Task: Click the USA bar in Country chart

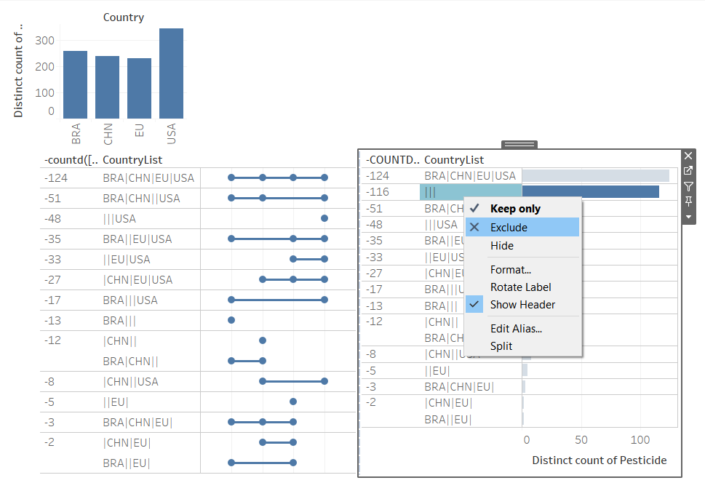Action: coord(171,74)
